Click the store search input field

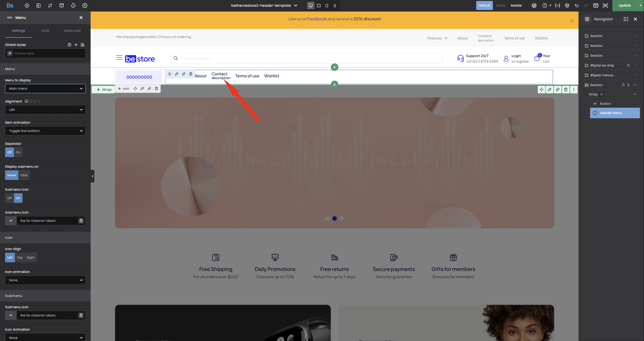click(306, 58)
